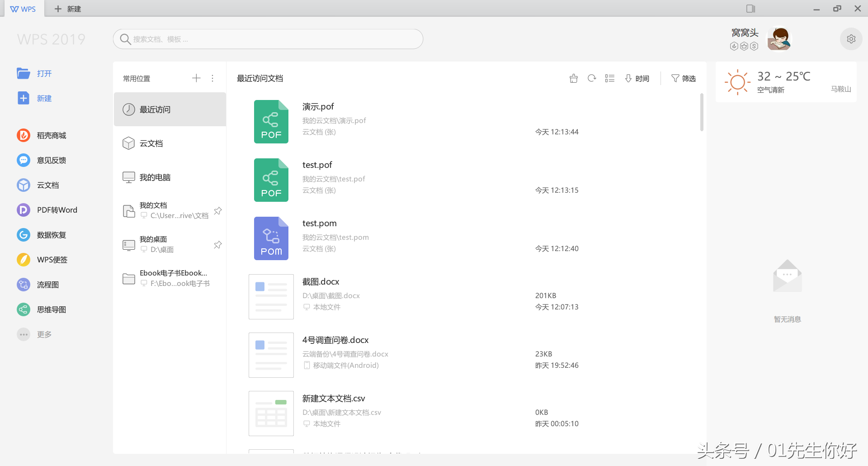The height and width of the screenshot is (466, 868).
Task: Click the 截图.docx thumbnail
Action: tap(271, 297)
